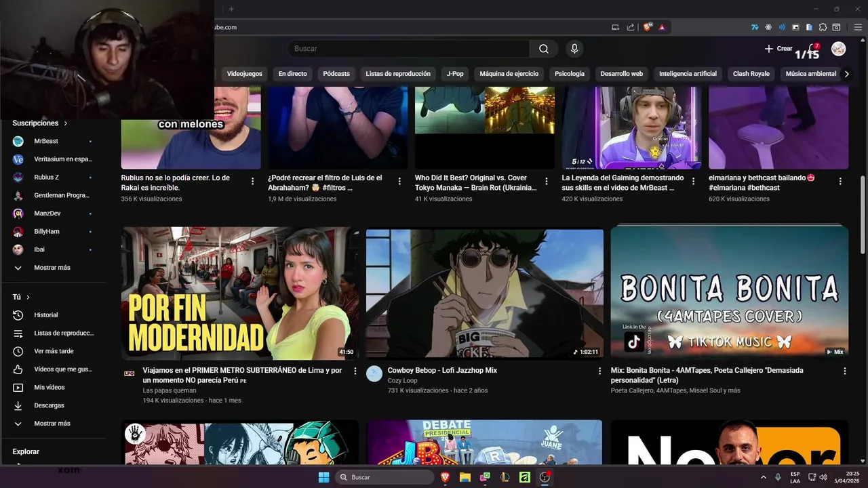The image size is (868, 488).
Task: Open the ESP LAA language indicator
Action: point(795,477)
